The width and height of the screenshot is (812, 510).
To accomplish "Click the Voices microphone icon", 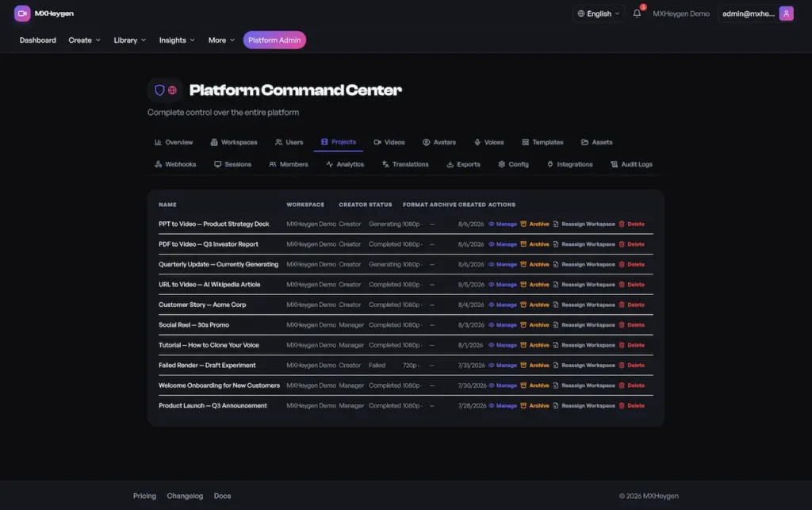I will [477, 143].
